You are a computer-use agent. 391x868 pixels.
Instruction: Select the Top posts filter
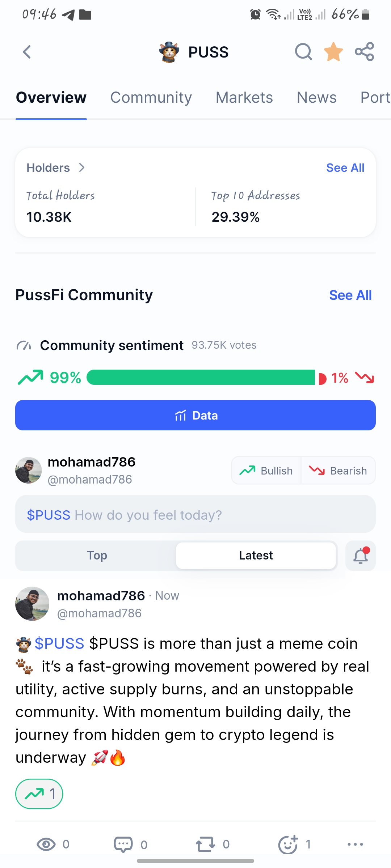(97, 556)
